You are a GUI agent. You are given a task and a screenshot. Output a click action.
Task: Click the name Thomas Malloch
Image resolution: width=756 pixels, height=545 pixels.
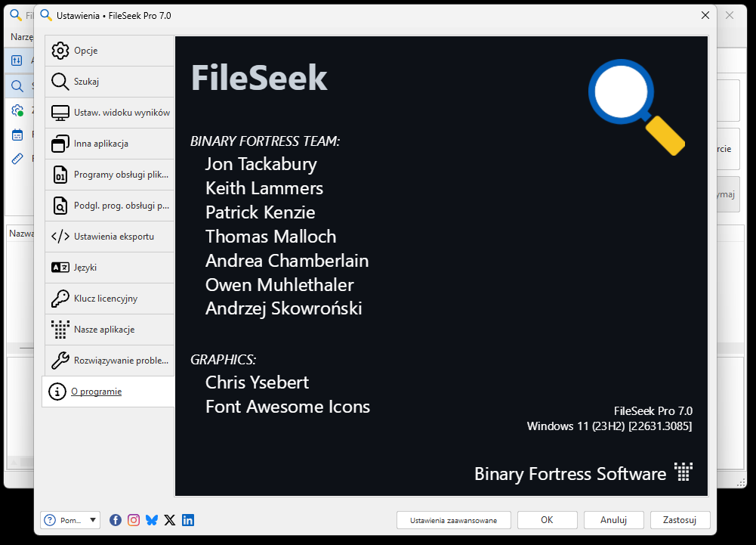click(270, 237)
